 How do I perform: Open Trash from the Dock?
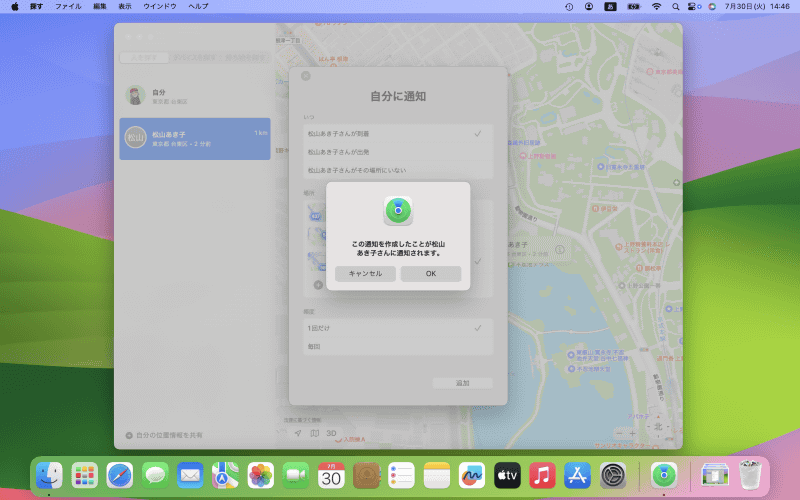750,476
